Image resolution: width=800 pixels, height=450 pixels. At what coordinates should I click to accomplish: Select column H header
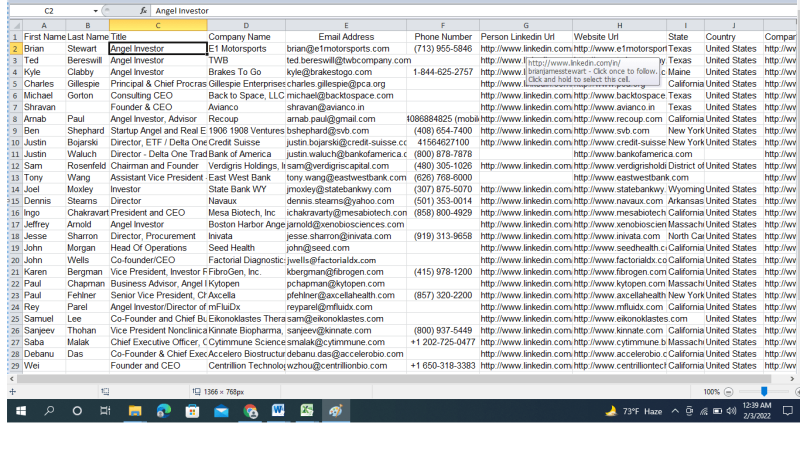click(619, 25)
